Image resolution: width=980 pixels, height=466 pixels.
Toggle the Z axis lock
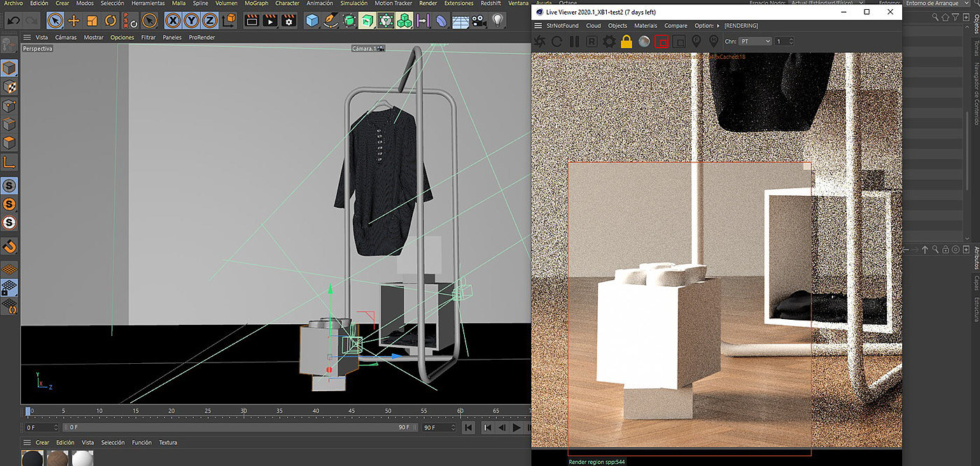[209, 21]
